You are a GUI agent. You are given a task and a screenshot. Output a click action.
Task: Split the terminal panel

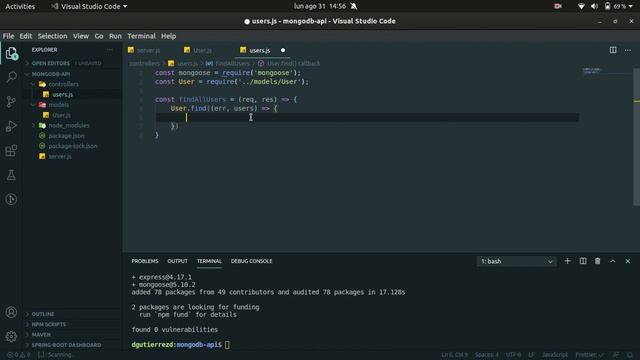pos(583,261)
